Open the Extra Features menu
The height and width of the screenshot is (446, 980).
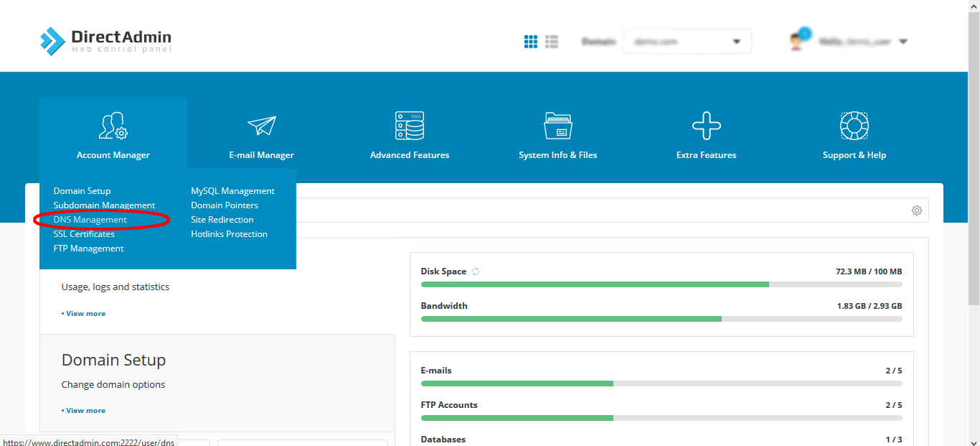click(x=707, y=134)
